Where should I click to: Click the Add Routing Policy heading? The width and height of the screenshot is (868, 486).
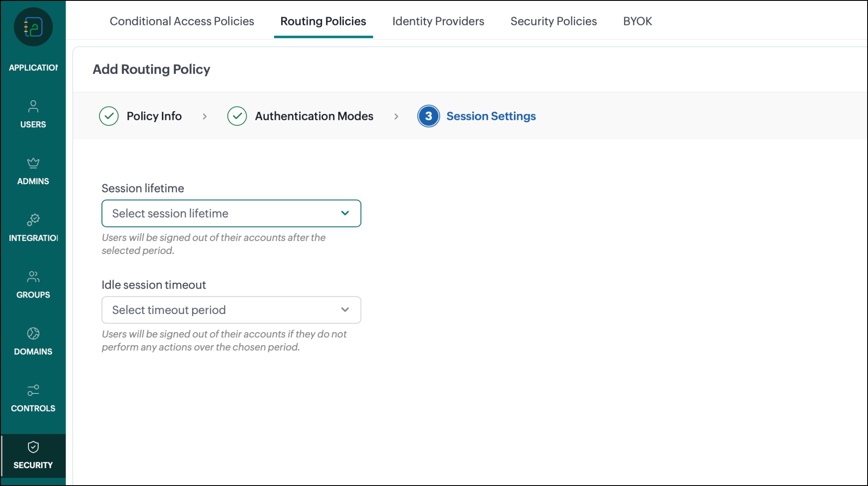click(x=151, y=69)
